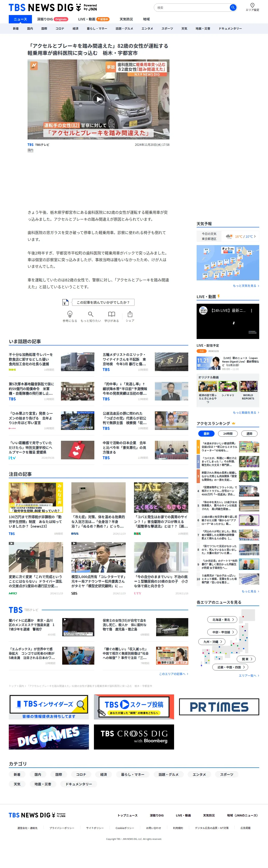268x868 pixels.
Task: Click the weather cloud-sun icon for 東京都港区
Action: (229, 236)
